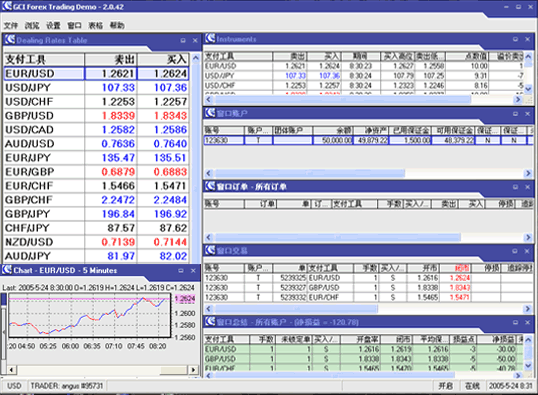Open the 浏览 (View) menu

coord(32,25)
